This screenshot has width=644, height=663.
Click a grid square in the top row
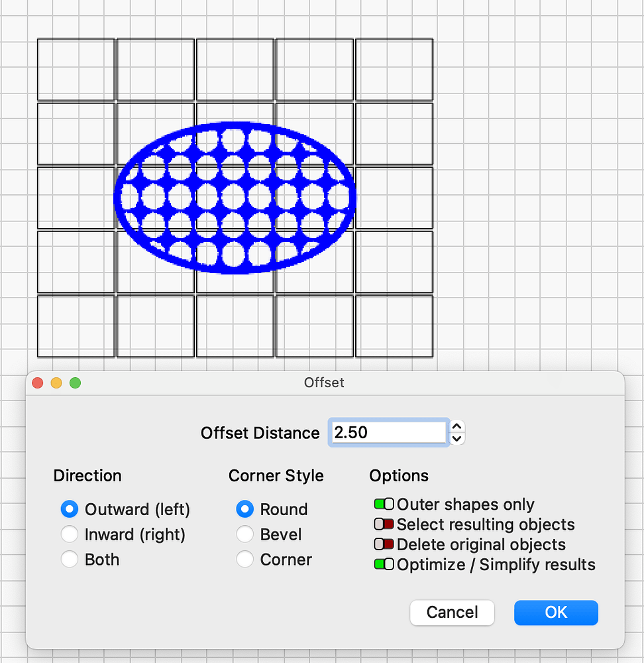coord(76,70)
